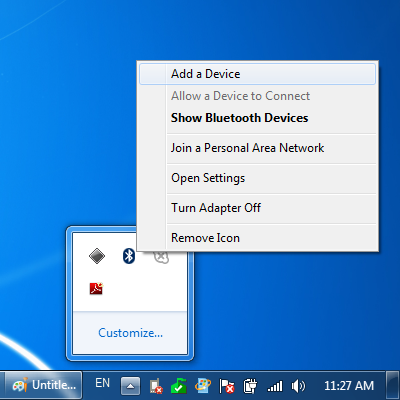The width and height of the screenshot is (400, 400).
Task: Open the gray diamond tray icon
Action: [x=97, y=256]
